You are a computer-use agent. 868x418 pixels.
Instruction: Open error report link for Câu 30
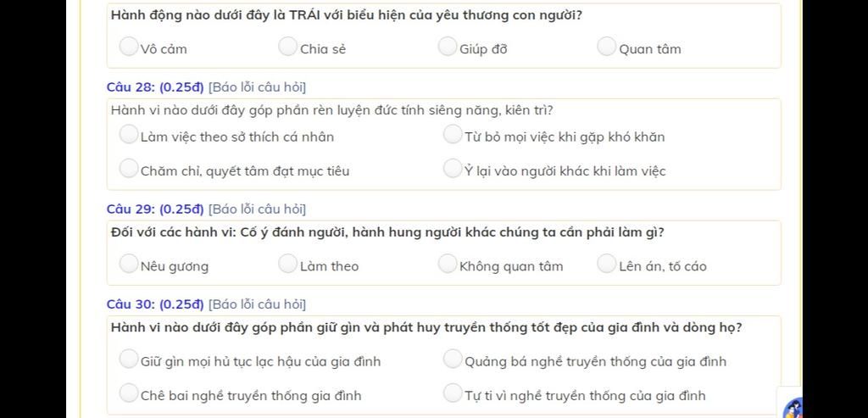257,304
